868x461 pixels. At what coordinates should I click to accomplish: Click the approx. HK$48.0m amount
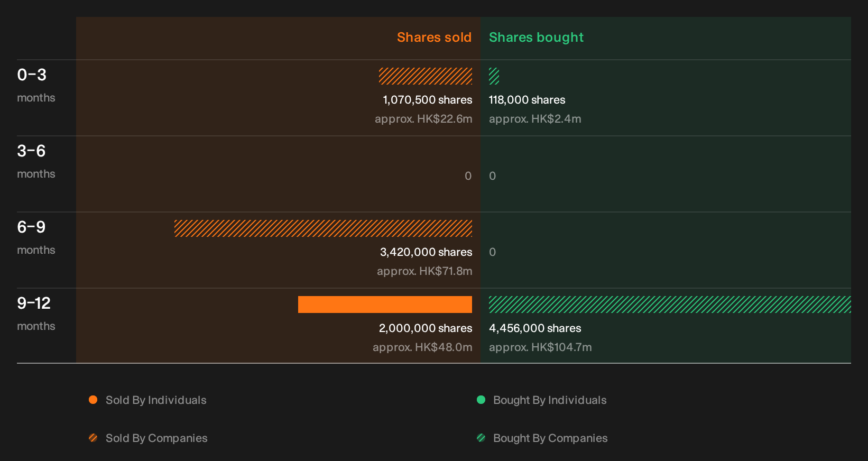[x=422, y=347]
